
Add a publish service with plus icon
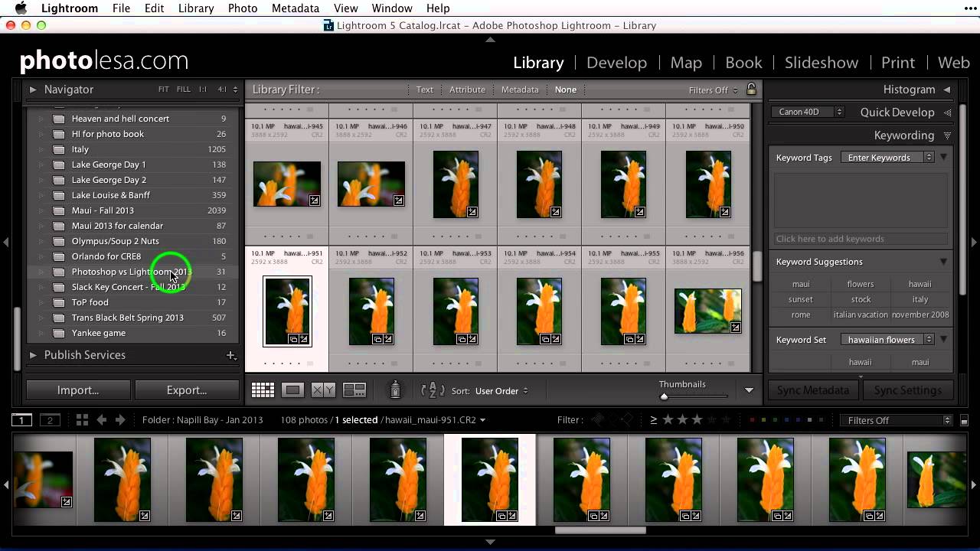(230, 355)
